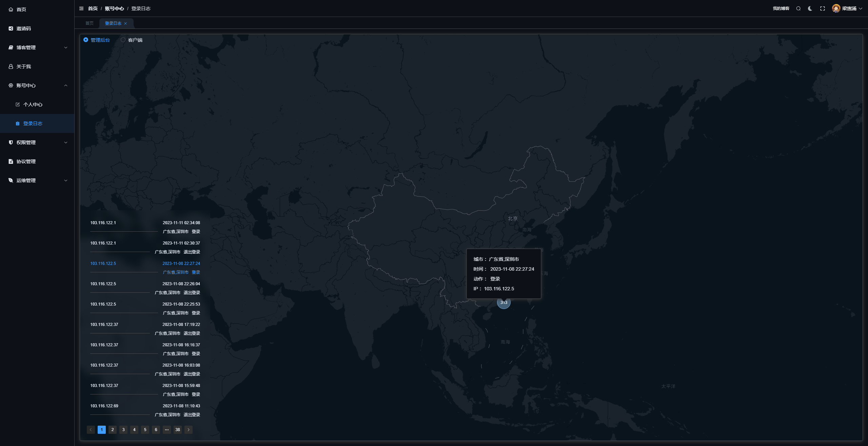This screenshot has height=446, width=868.
Task: Close the 登录日志 tab
Action: pos(125,23)
